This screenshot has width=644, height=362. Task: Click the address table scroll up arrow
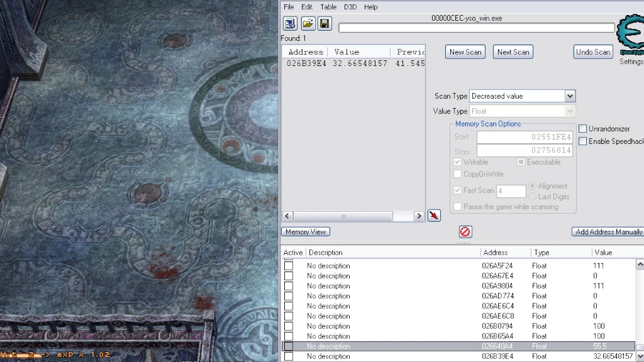click(640, 264)
